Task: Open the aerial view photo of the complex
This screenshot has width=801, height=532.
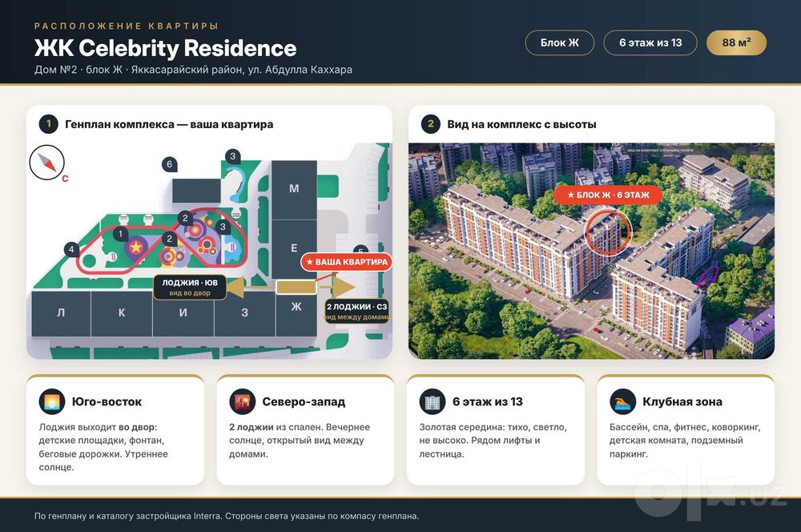Action: point(591,251)
